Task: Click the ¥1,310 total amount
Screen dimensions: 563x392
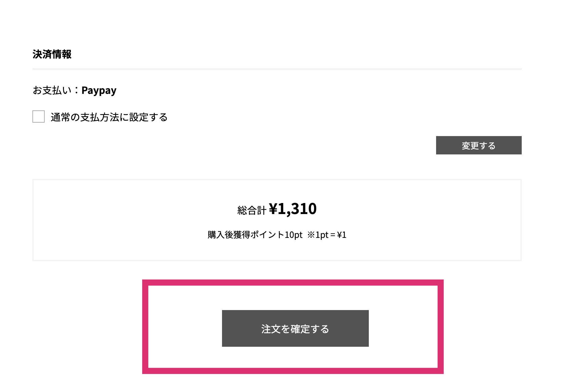Action: coord(293,209)
